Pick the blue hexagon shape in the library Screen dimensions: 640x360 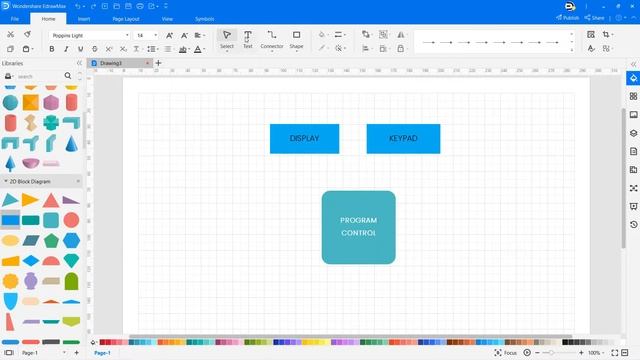click(x=71, y=241)
